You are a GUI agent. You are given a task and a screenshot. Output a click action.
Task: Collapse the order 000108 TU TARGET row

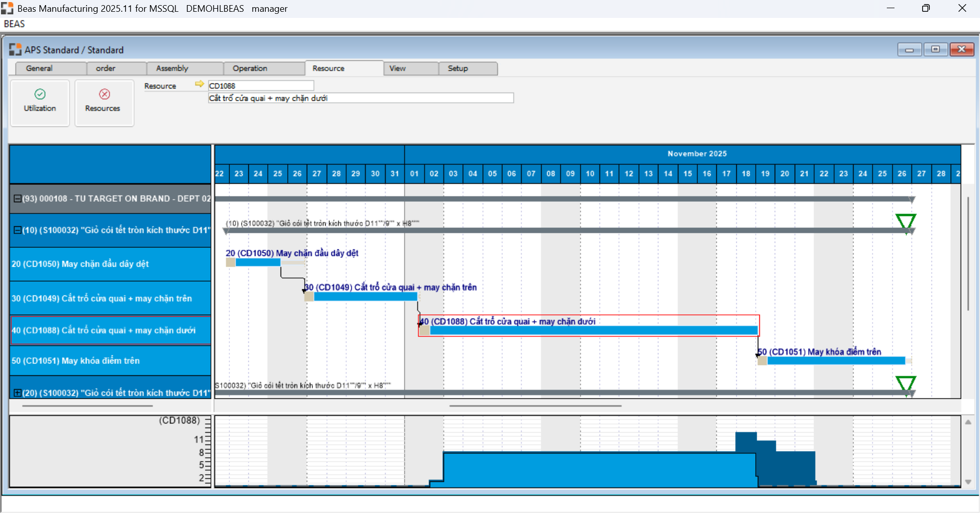17,199
